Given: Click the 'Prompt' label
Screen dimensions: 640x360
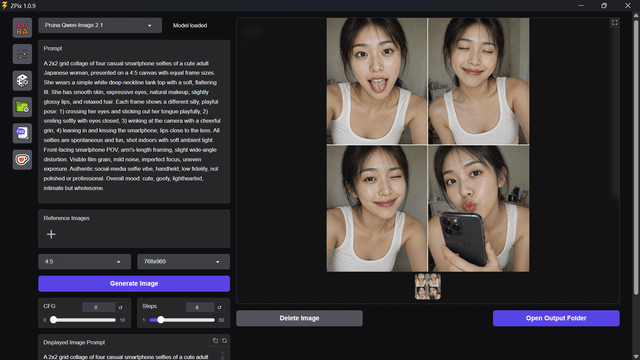Looking at the screenshot, I should [x=53, y=48].
